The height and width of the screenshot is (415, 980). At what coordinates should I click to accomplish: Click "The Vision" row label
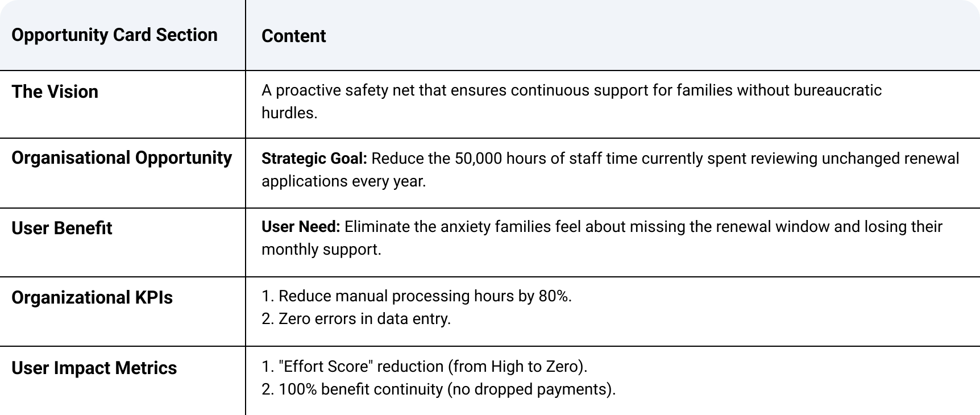(x=55, y=92)
